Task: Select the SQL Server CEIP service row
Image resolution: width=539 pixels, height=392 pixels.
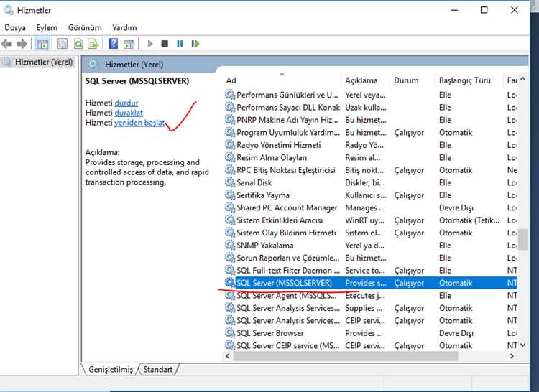Action: pyautogui.click(x=371, y=345)
